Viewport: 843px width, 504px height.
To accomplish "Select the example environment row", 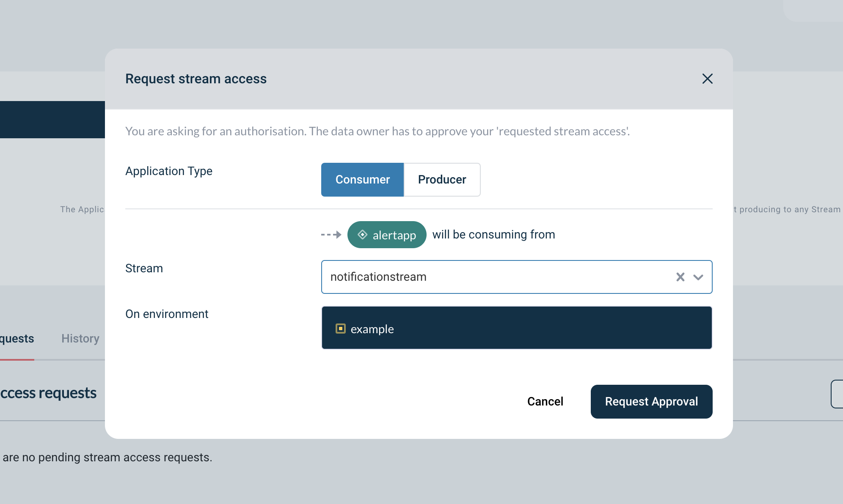I will tap(517, 328).
